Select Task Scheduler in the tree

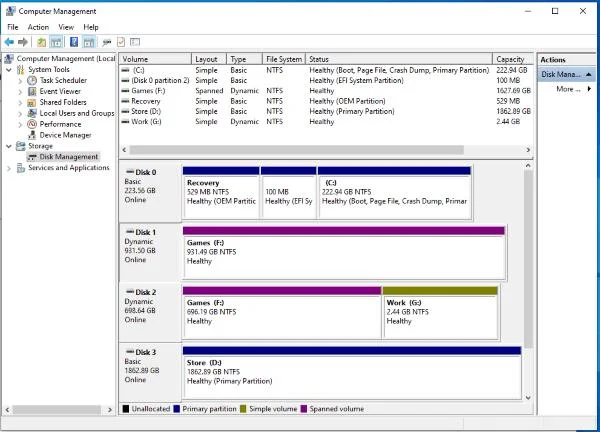[x=63, y=80]
